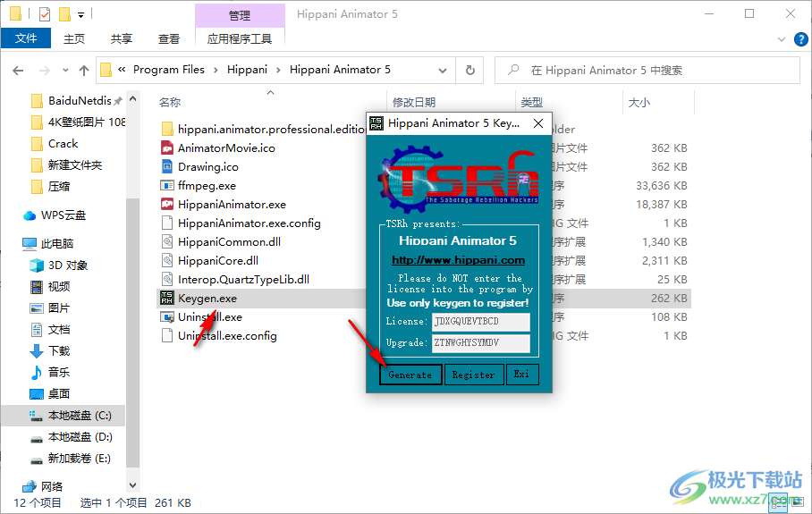The image size is (812, 514).
Task: Select the HippaniCommon.dll icon
Action: (167, 241)
